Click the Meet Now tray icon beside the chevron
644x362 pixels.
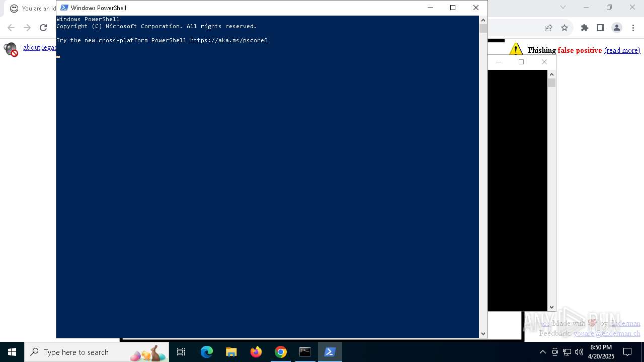pyautogui.click(x=555, y=352)
